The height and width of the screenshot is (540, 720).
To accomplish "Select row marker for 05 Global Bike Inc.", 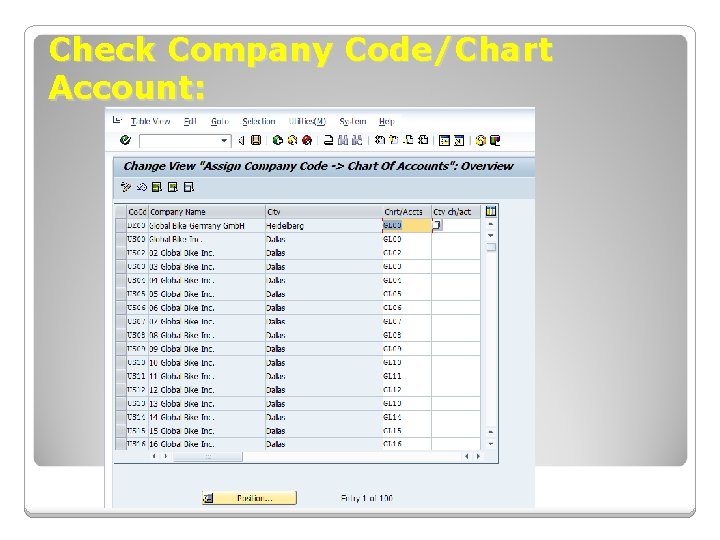I will (x=121, y=294).
